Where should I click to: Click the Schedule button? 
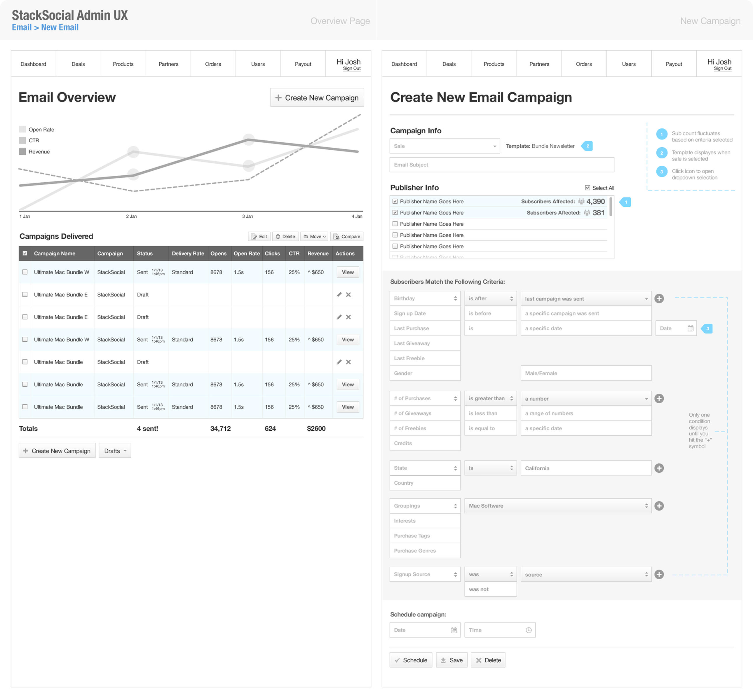[x=411, y=660]
